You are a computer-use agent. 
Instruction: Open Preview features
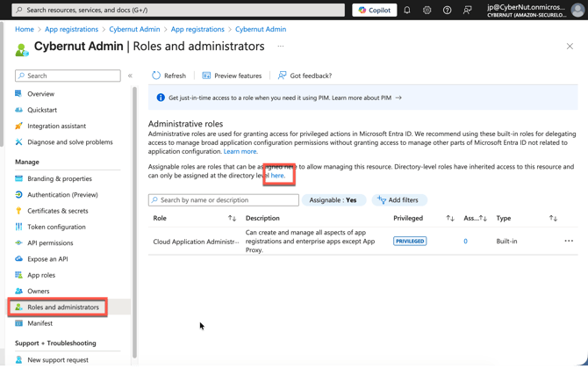click(232, 76)
